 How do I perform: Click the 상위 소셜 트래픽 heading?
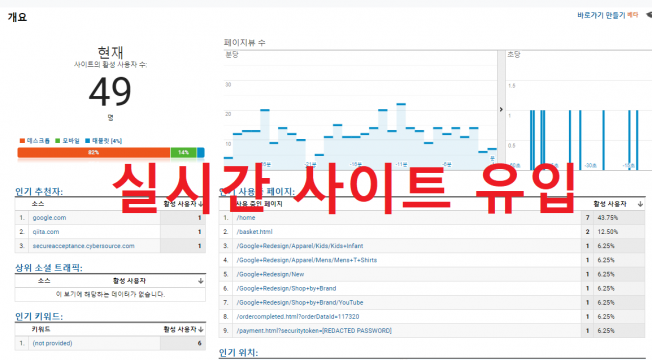(49, 268)
